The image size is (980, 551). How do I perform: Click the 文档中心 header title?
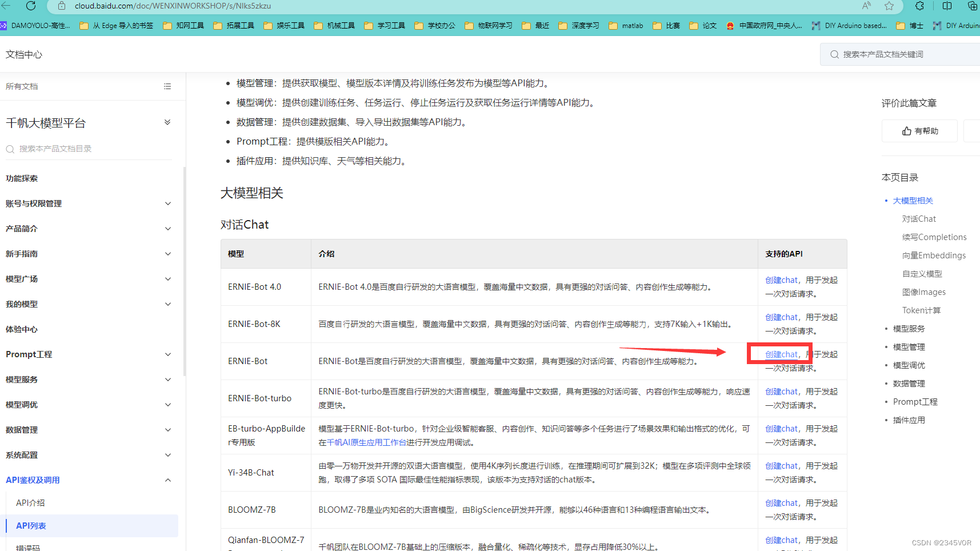point(24,54)
